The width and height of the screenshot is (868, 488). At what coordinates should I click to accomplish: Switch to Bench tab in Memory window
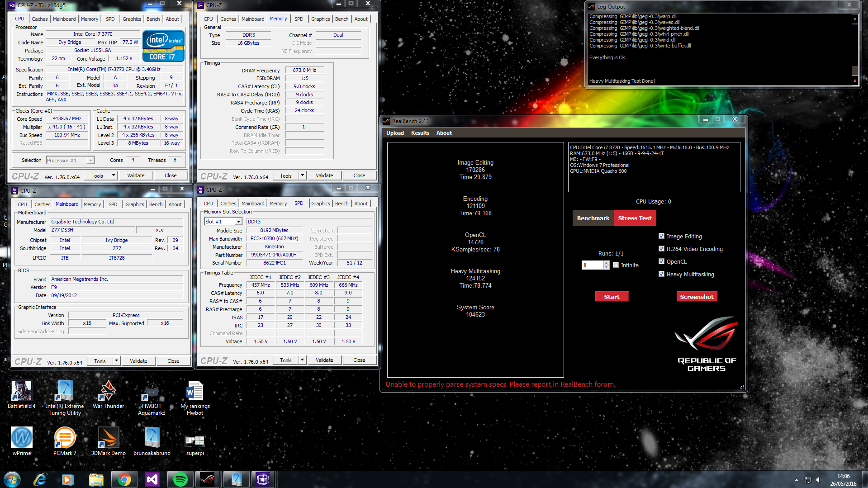(342, 19)
